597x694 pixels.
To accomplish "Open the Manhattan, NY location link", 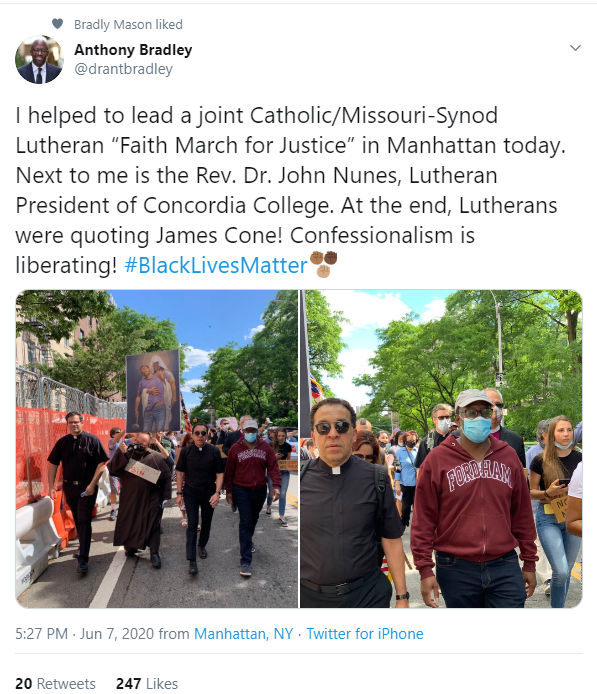I will click(x=243, y=634).
